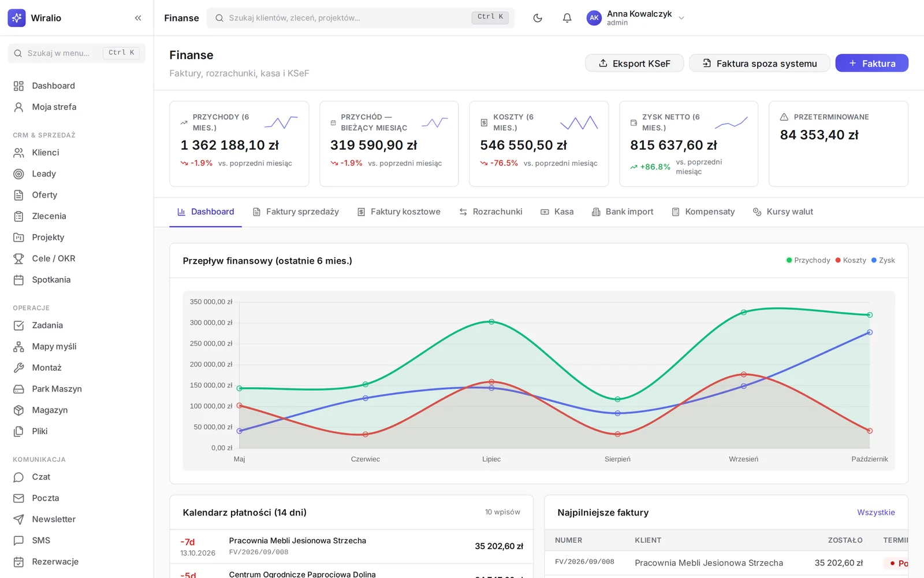Go to Moja strefa
This screenshot has height=578, width=924.
click(77, 107)
